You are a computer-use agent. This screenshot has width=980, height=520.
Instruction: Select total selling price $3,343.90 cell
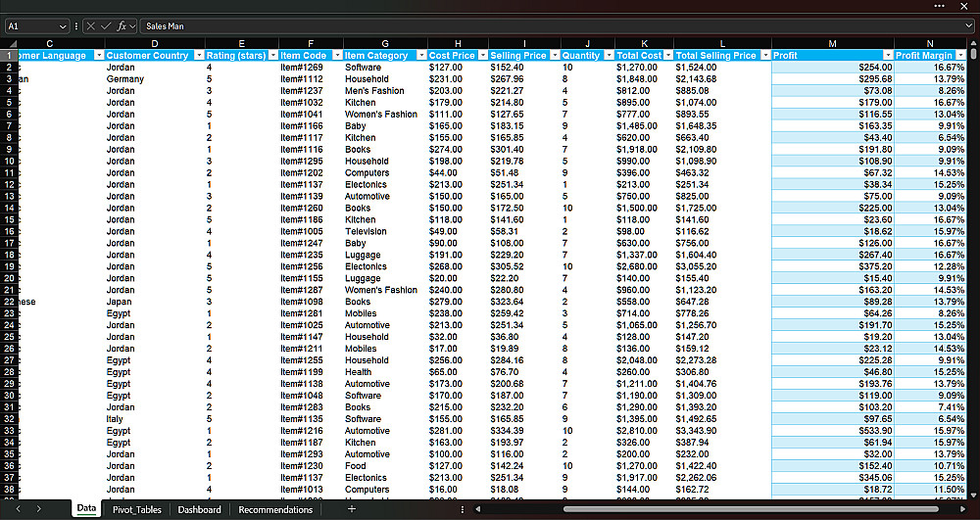click(x=722, y=431)
